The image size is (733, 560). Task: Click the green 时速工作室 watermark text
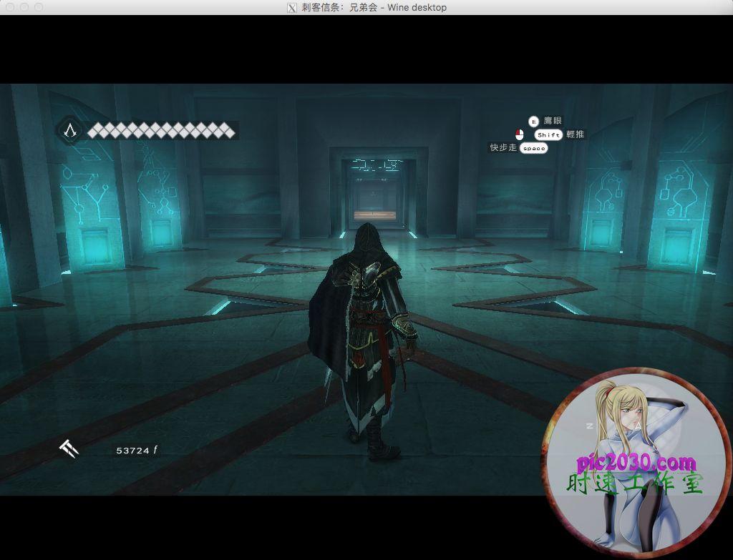[636, 484]
